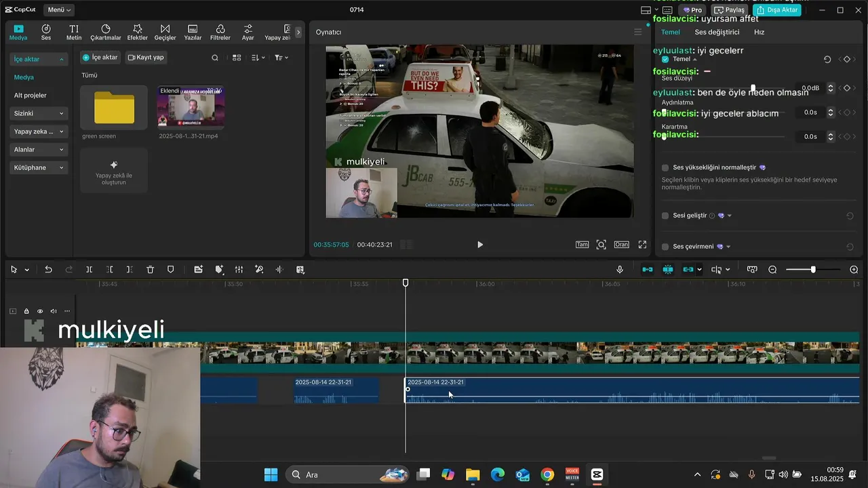Screen dimensions: 868x488
Task: Click the Karartma value stepper arrows
Action: (x=831, y=136)
